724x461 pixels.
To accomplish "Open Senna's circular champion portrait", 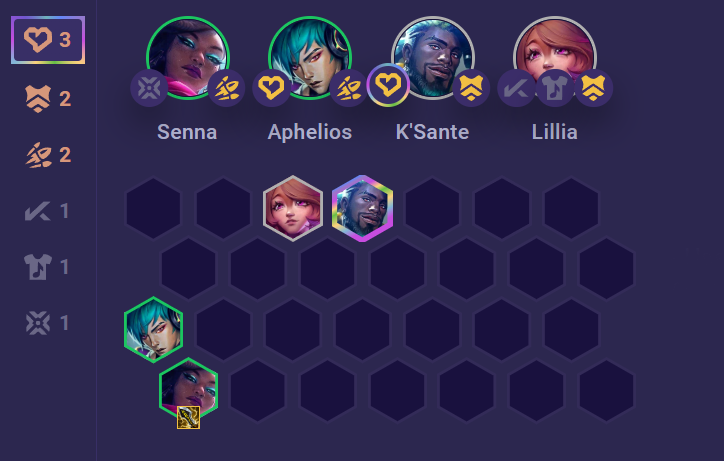I will click(x=188, y=58).
